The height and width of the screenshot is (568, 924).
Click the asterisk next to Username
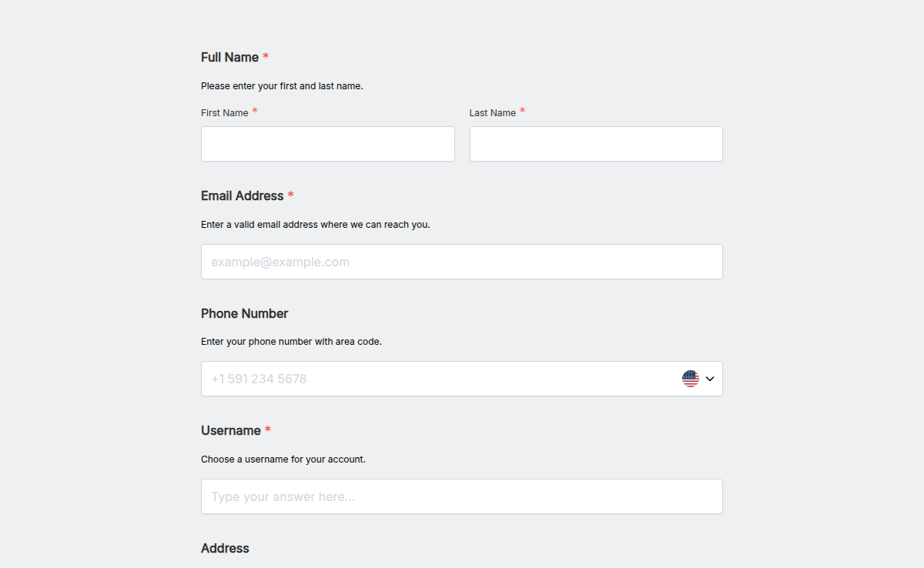pos(267,428)
